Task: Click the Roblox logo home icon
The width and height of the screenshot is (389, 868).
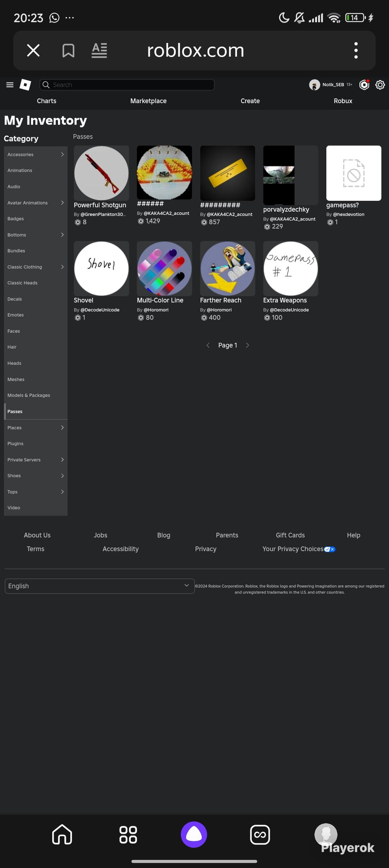Action: pyautogui.click(x=25, y=85)
